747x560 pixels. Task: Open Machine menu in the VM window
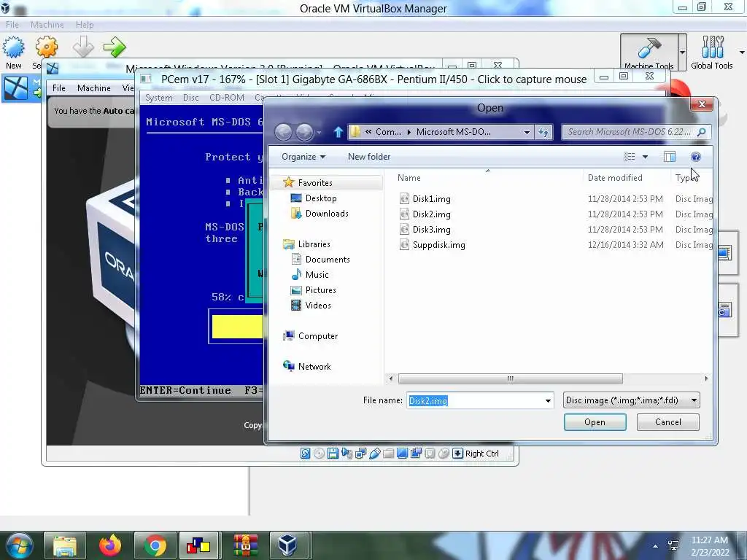[x=94, y=88]
